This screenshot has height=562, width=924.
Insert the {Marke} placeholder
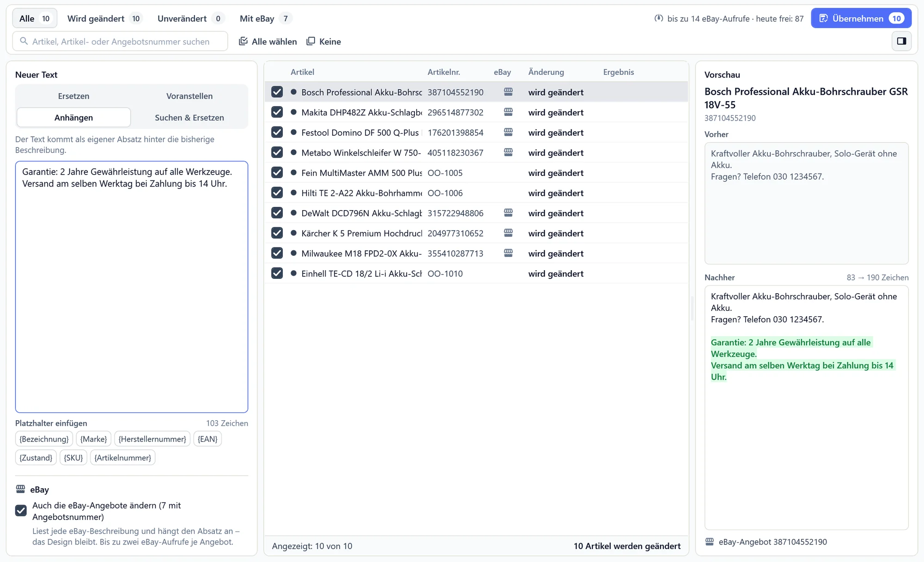(x=93, y=439)
